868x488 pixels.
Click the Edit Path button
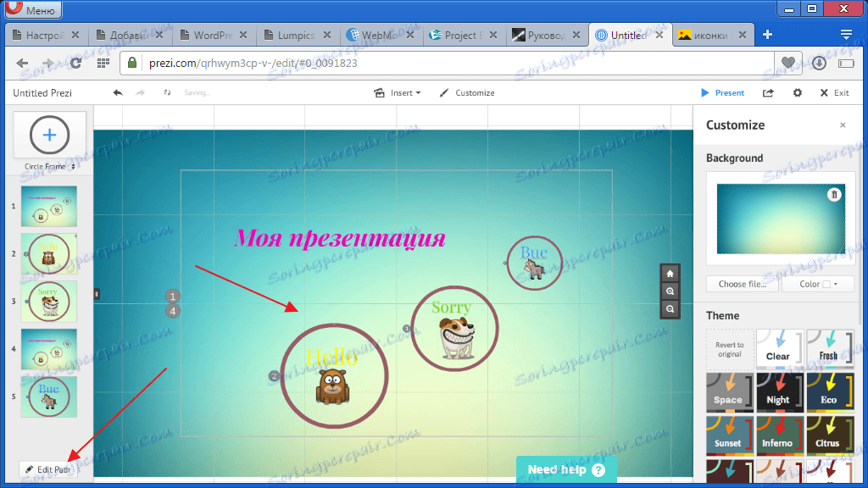47,469
